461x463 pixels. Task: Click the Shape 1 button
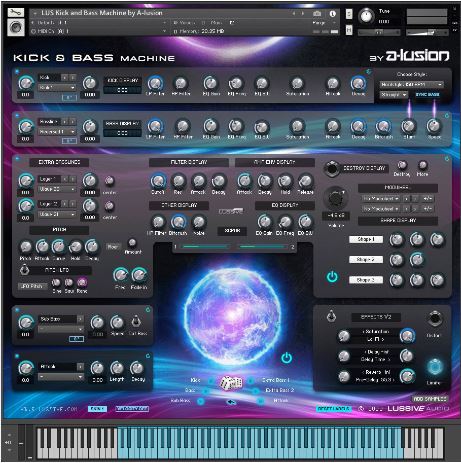pyautogui.click(x=366, y=239)
